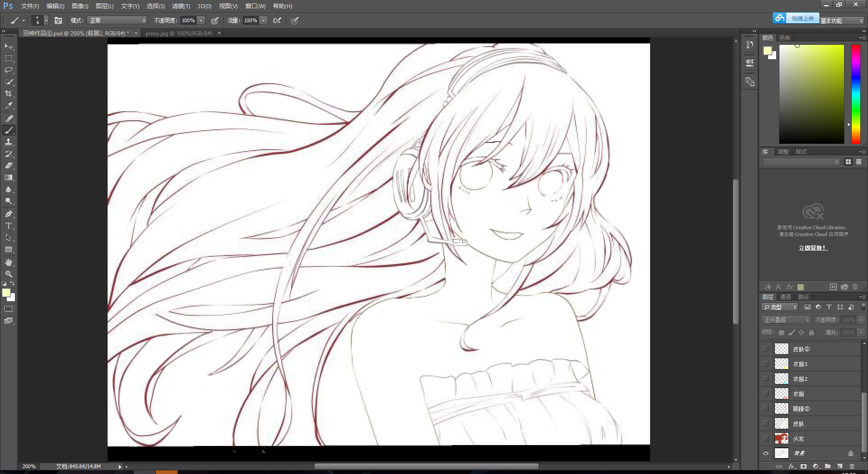Viewport: 868px width, 474px height.
Task: Select the Pen tool
Action: [x=9, y=214]
